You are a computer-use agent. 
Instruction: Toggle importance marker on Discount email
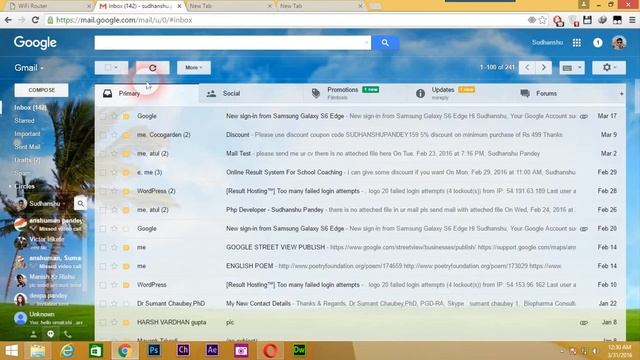pos(126,135)
